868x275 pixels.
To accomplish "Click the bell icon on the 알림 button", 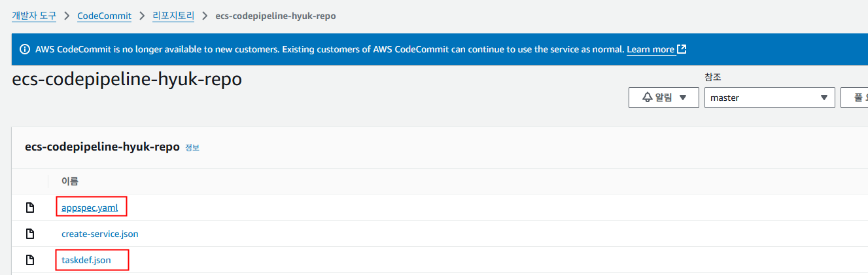I will tap(648, 98).
